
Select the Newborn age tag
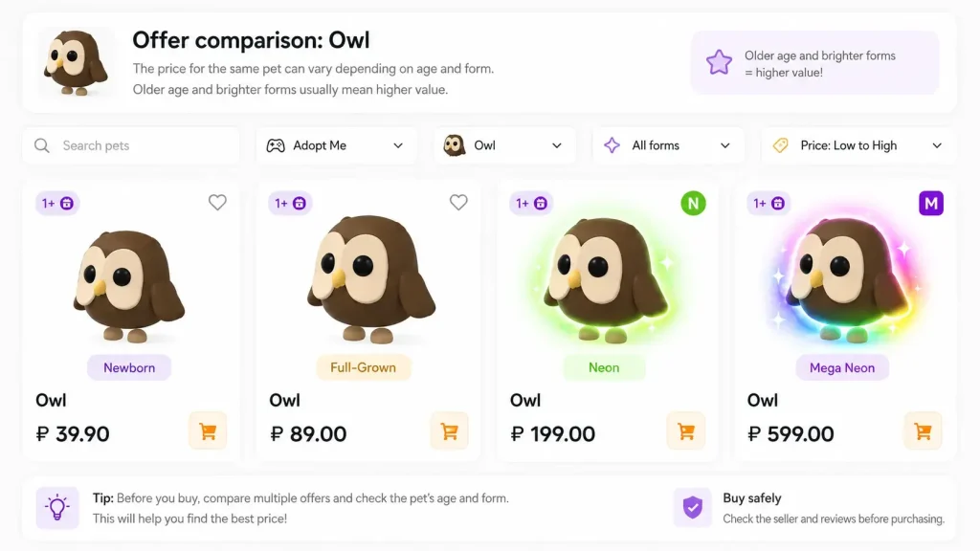coord(129,367)
